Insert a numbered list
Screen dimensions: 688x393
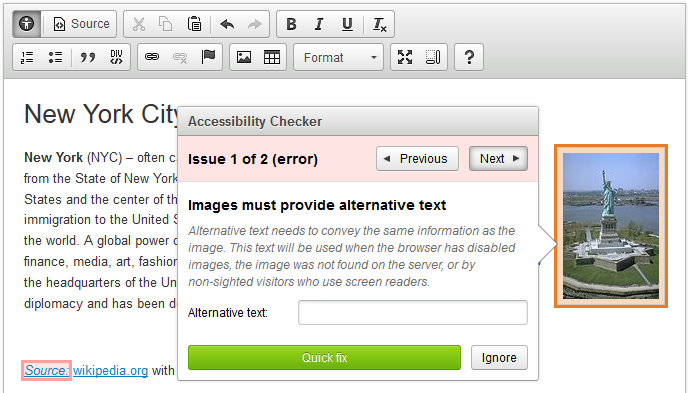point(27,57)
